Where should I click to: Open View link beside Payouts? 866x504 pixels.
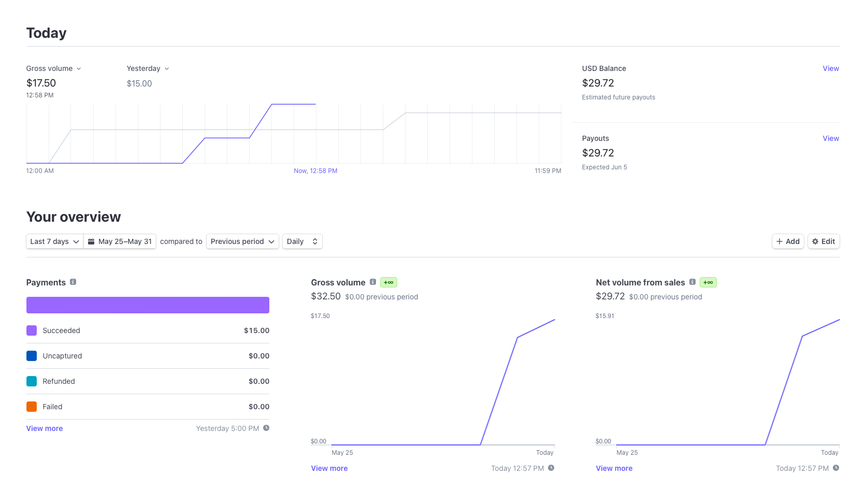[x=831, y=138]
